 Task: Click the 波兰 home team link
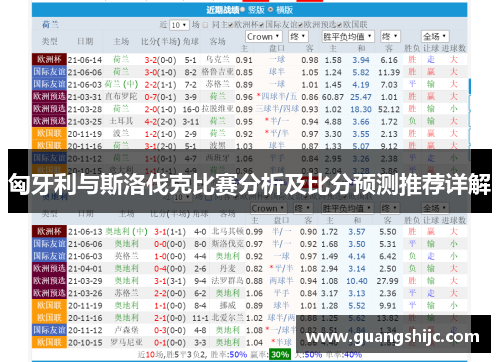click(x=121, y=134)
